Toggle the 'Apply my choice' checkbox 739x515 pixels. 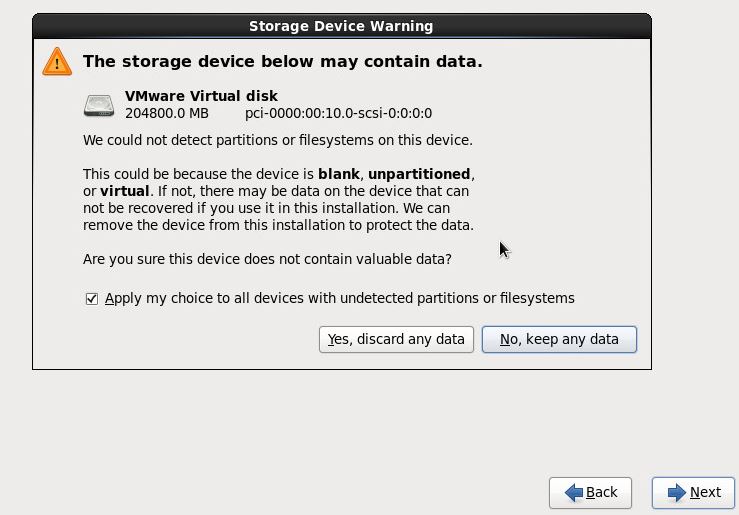pos(92,298)
